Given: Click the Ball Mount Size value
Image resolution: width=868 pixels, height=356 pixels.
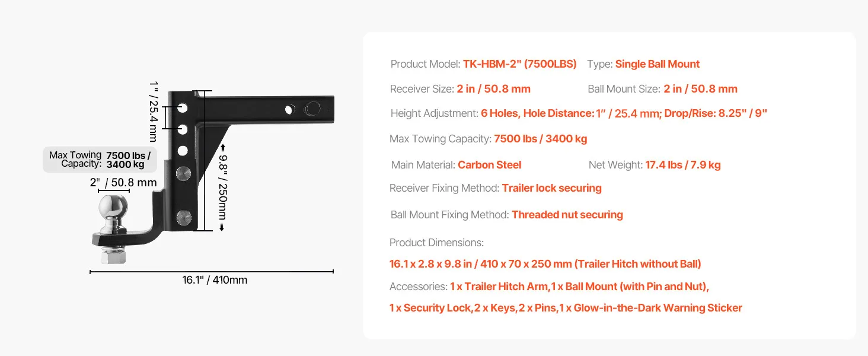Looking at the screenshot, I should [x=700, y=89].
